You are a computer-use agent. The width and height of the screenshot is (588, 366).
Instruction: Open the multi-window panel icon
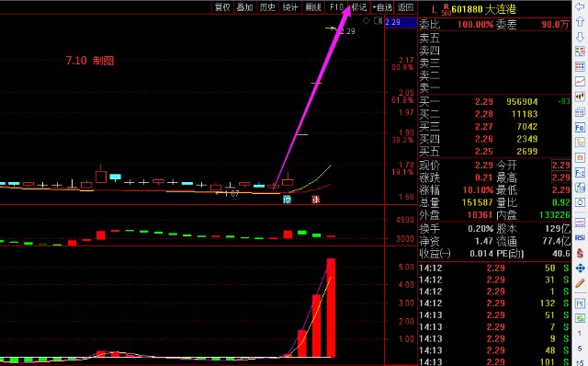(x=580, y=112)
